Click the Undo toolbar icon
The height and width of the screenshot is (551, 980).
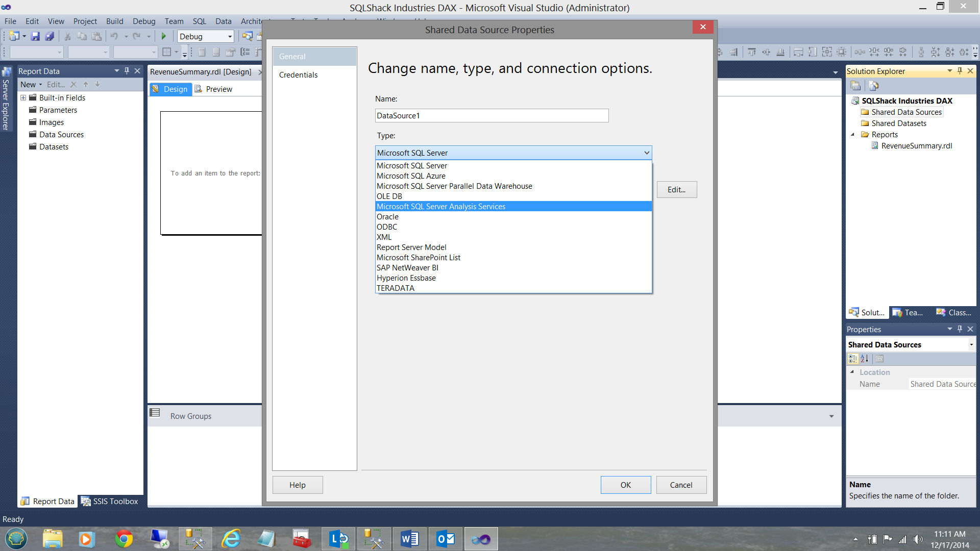(114, 36)
